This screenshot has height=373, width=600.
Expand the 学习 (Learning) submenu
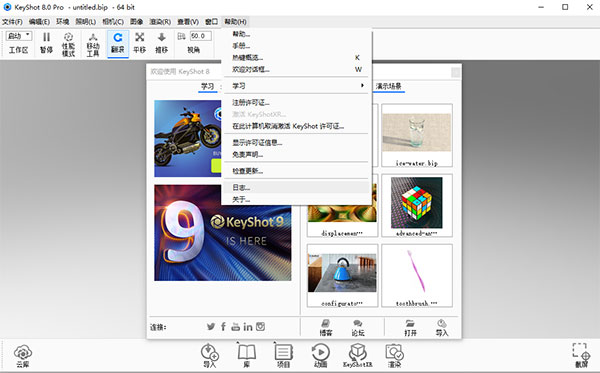pyautogui.click(x=296, y=86)
